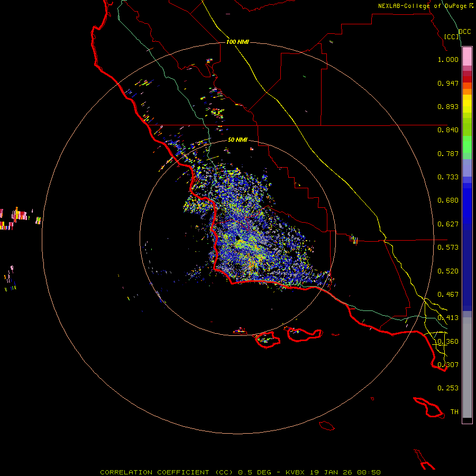Click the 0.787 scale value

(448, 153)
